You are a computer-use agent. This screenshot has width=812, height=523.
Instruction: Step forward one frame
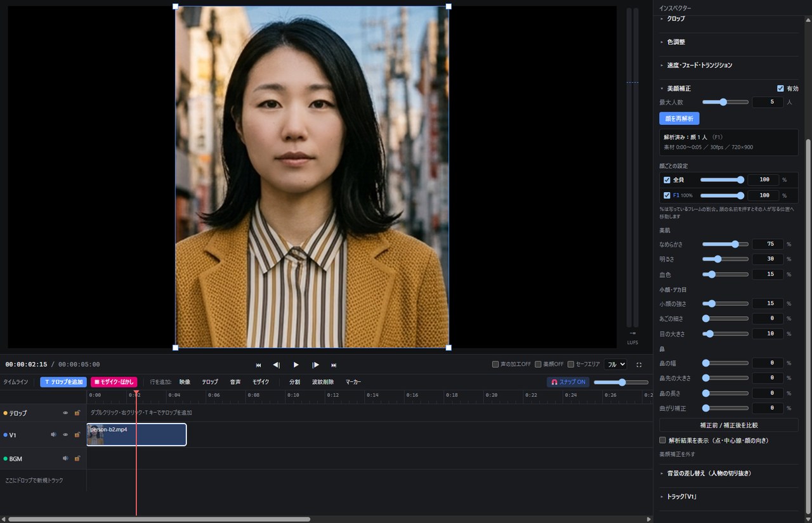[x=315, y=365]
